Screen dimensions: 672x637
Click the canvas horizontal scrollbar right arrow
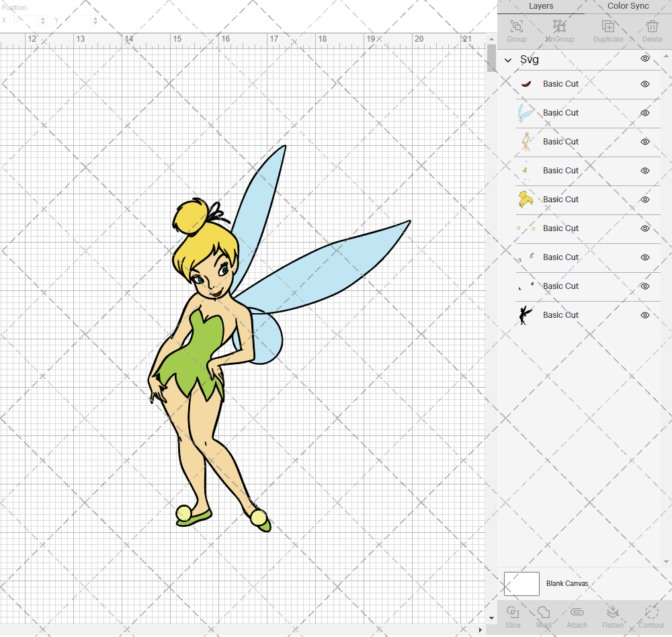click(x=480, y=630)
